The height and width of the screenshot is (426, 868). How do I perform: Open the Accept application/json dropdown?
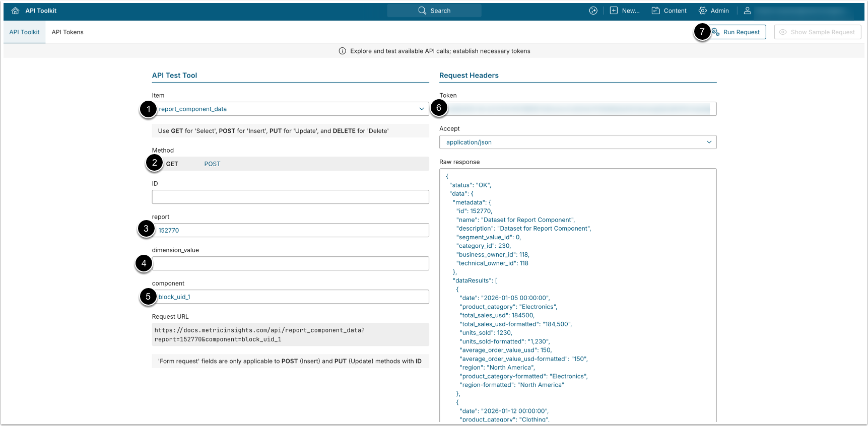577,142
